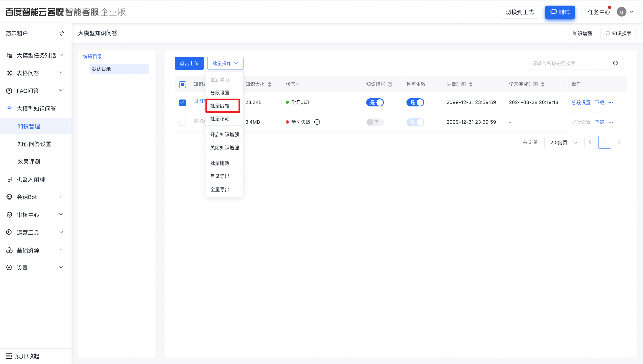
Task: Click the FAQ问答 question-mark icon
Action: point(9,91)
